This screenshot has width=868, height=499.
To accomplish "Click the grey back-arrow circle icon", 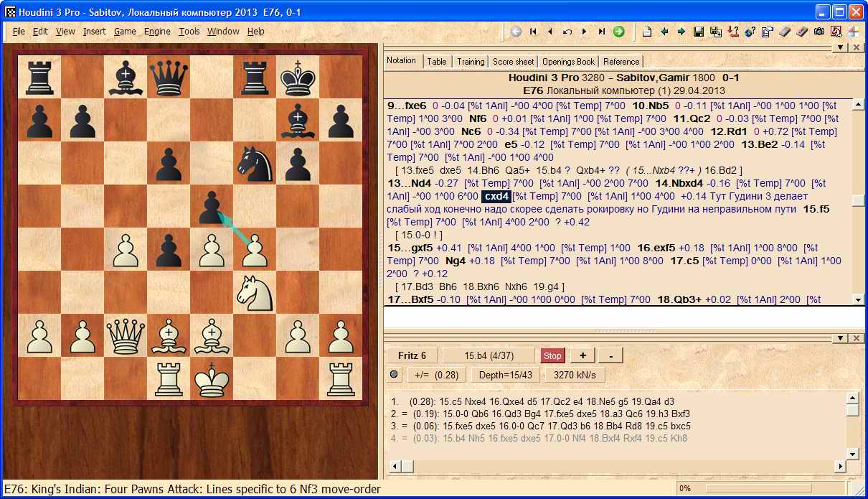I will tap(516, 32).
